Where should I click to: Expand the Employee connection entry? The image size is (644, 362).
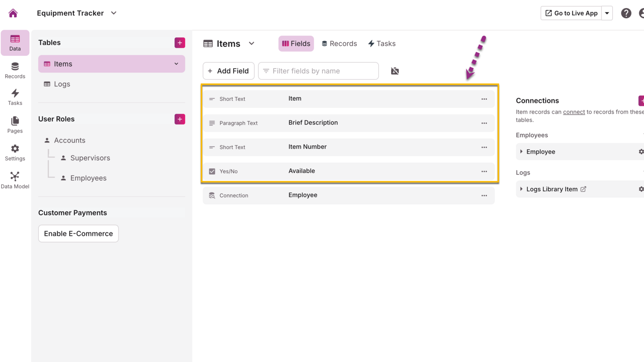[521, 152]
